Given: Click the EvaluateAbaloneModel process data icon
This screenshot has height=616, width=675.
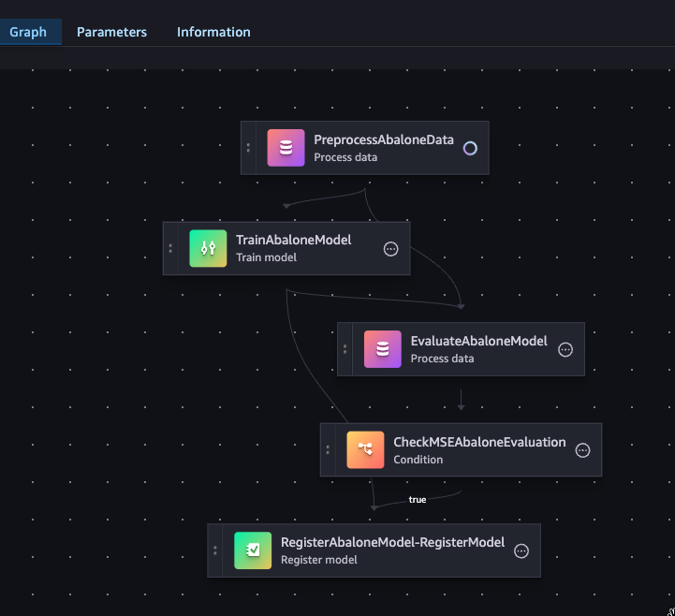Looking at the screenshot, I should tap(383, 349).
